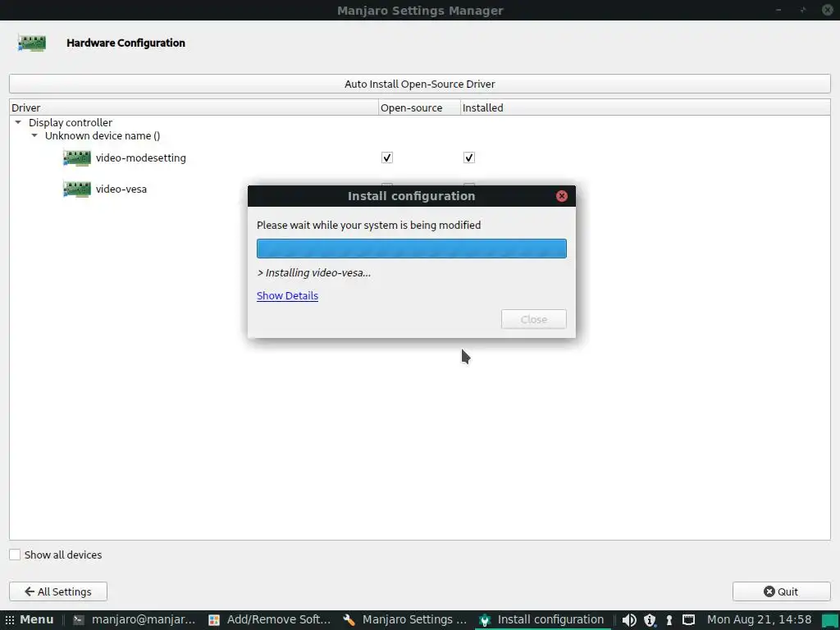Open the panel Menu launcher
Screen dimensions: 840x630
(30, 620)
